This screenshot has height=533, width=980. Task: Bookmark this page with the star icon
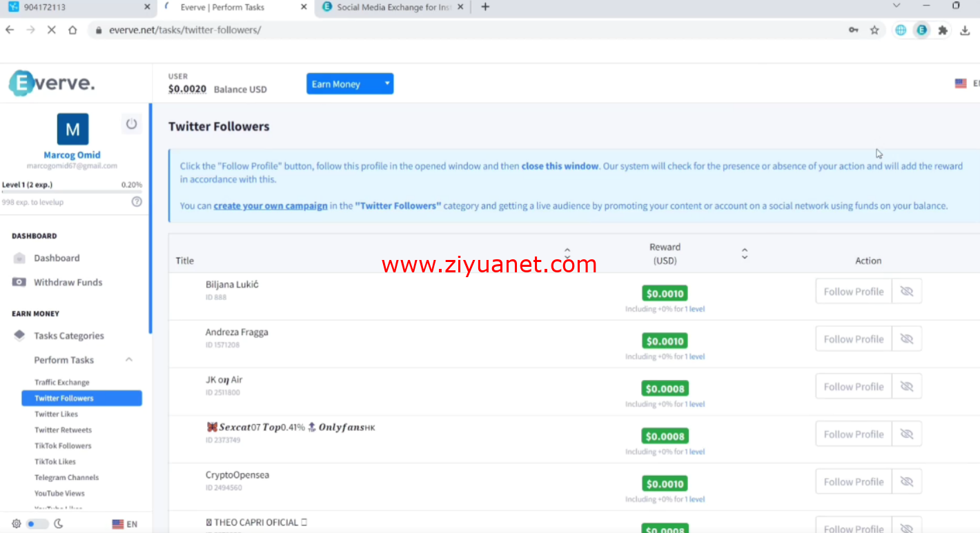coord(874,30)
